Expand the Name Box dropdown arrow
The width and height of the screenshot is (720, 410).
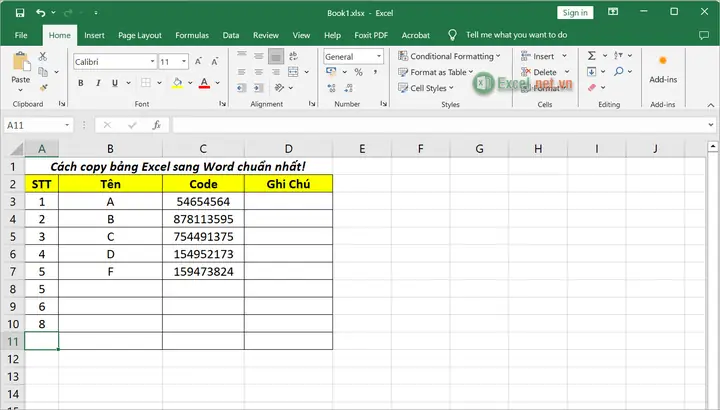(x=67, y=125)
